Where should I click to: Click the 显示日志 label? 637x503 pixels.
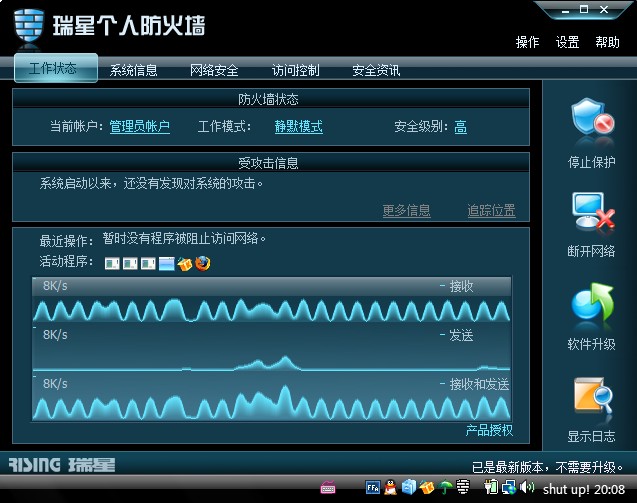(592, 436)
